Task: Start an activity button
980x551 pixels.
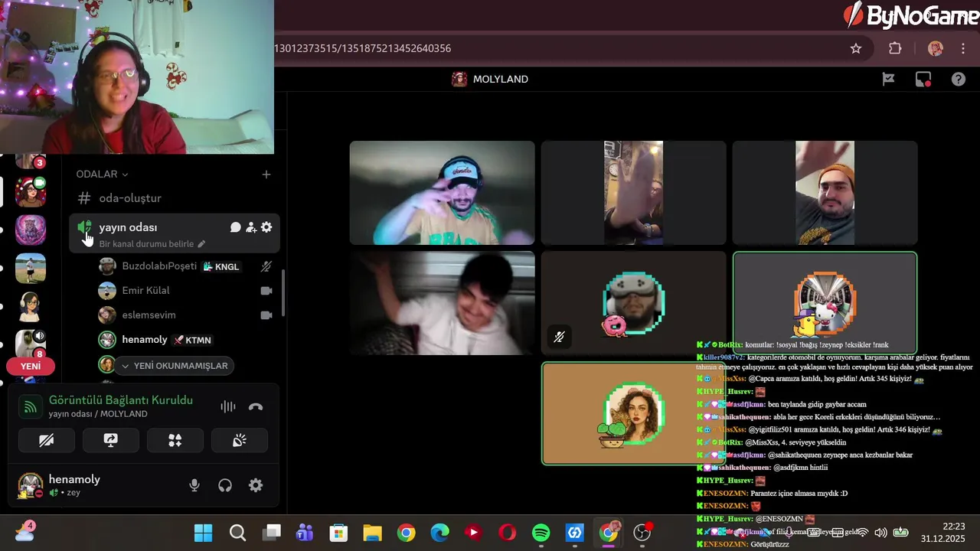Action: coord(175,440)
